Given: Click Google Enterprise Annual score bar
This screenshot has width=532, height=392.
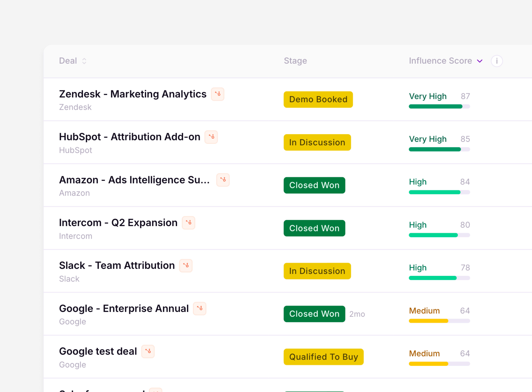Looking at the screenshot, I should (439, 321).
